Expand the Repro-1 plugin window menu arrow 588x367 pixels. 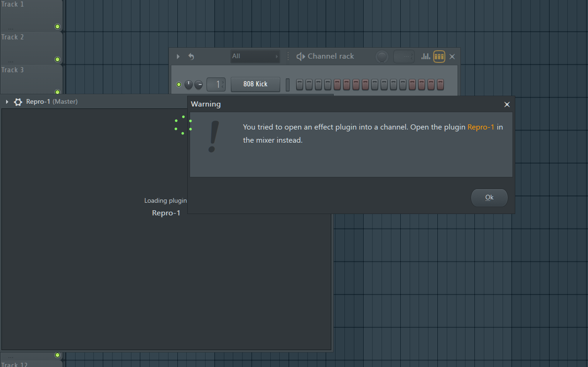(x=7, y=102)
